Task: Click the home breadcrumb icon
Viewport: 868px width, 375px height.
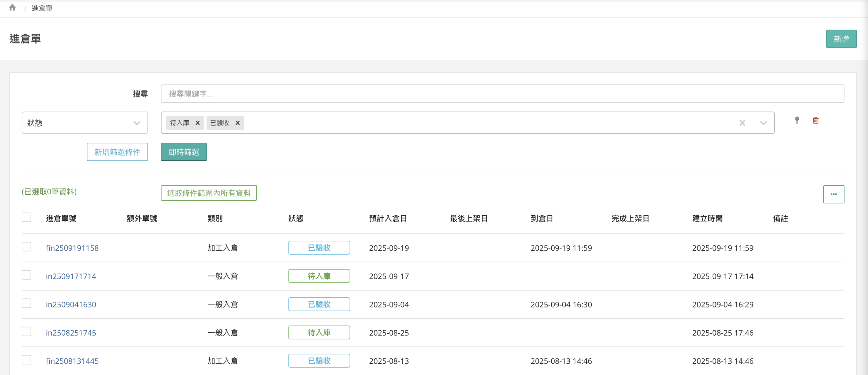Action: tap(13, 7)
